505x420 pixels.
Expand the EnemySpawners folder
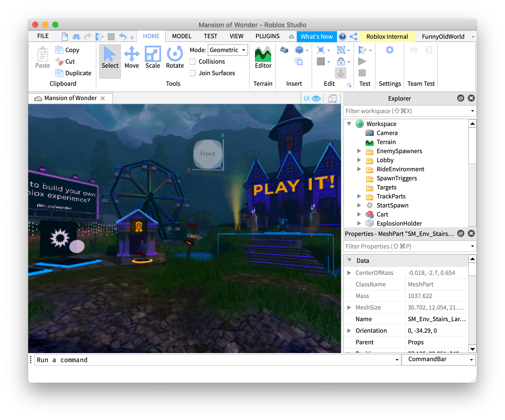coord(359,151)
